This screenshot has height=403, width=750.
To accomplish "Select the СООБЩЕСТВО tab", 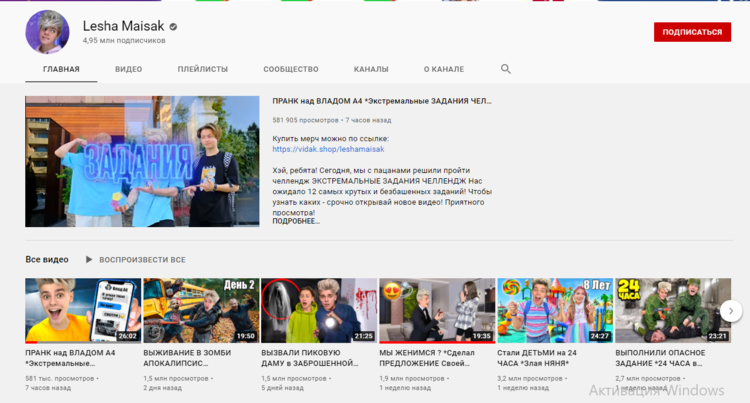I will (x=290, y=69).
